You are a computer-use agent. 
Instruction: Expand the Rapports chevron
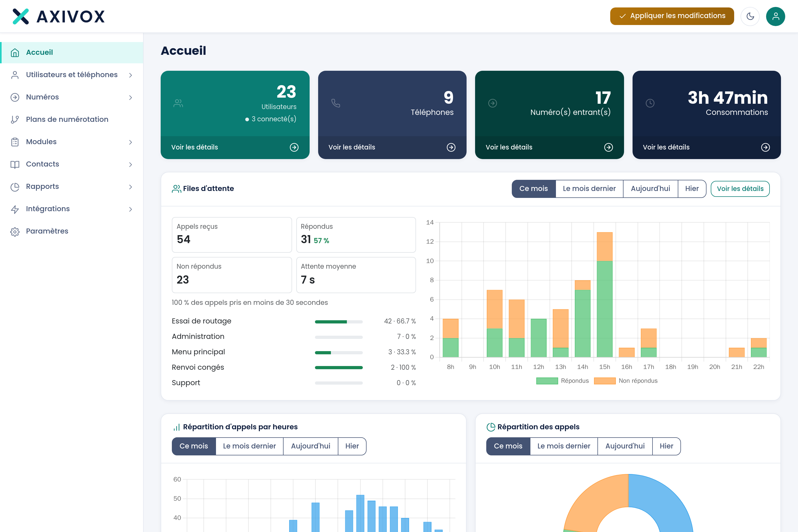[131, 187]
